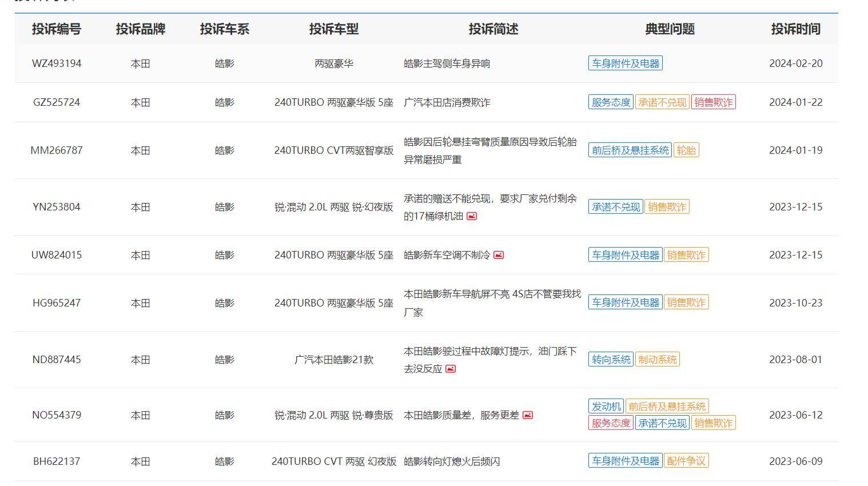Click 车身附件及电器 tag in BH622137 row
The height and width of the screenshot is (486, 868).
pos(626,461)
